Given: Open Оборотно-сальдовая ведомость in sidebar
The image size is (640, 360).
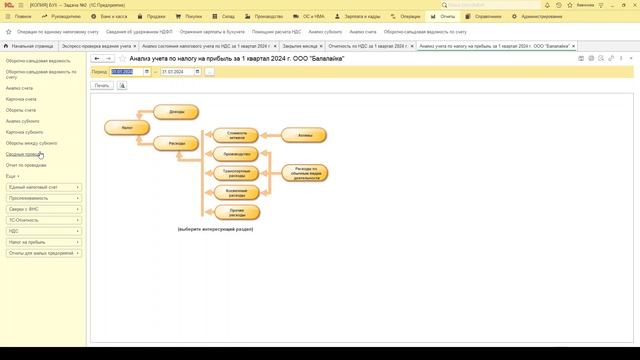Looking at the screenshot, I should coord(38,61).
